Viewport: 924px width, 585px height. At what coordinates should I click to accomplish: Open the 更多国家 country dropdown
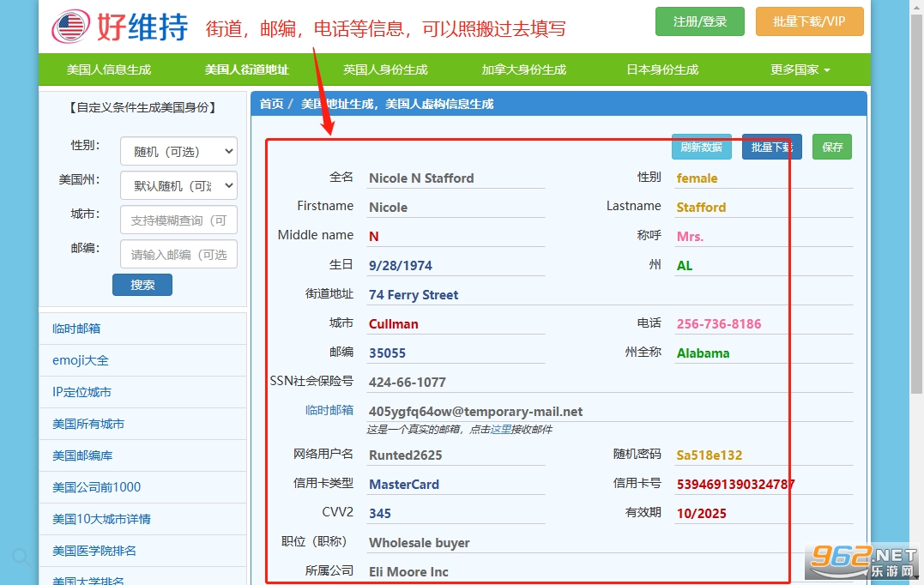tap(799, 69)
